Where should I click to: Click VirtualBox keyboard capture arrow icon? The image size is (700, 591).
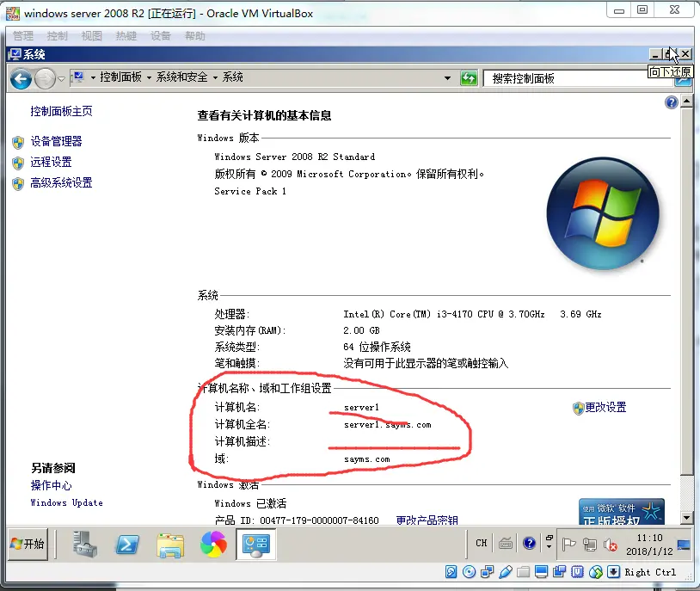click(613, 572)
